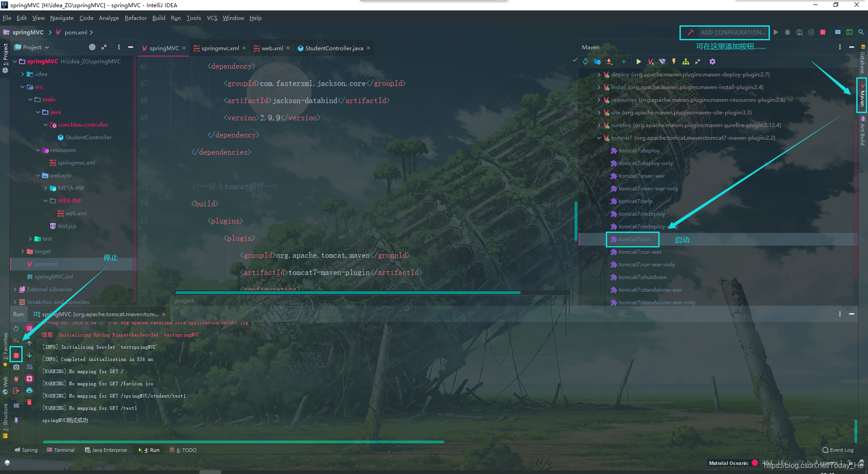Collapse all Maven tree nodes
The image size is (868, 474).
tap(698, 62)
